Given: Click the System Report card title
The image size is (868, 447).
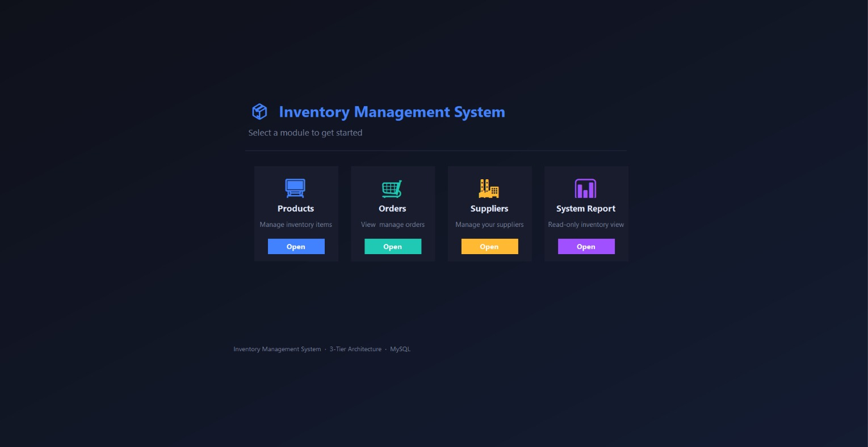Looking at the screenshot, I should coord(586,209).
